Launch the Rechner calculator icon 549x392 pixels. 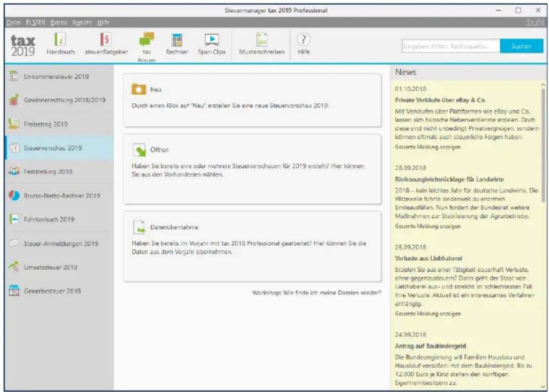coord(177,40)
